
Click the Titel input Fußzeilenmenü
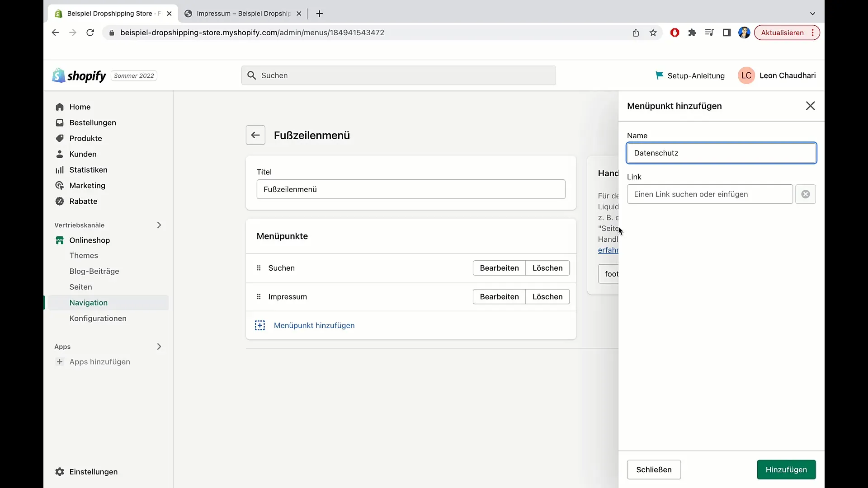pos(411,189)
